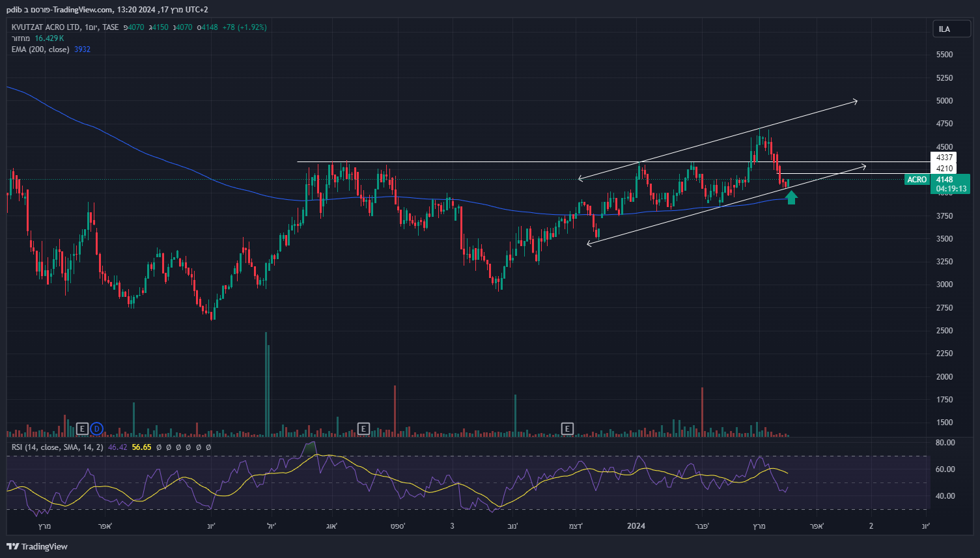Click the נוב' month label on the time axis
The image size is (980, 558).
[x=512, y=525]
